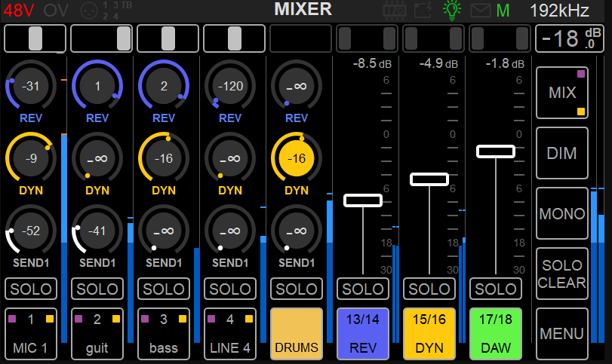Click the XLR connector icon
The width and height of the screenshot is (612, 364).
coord(87,11)
